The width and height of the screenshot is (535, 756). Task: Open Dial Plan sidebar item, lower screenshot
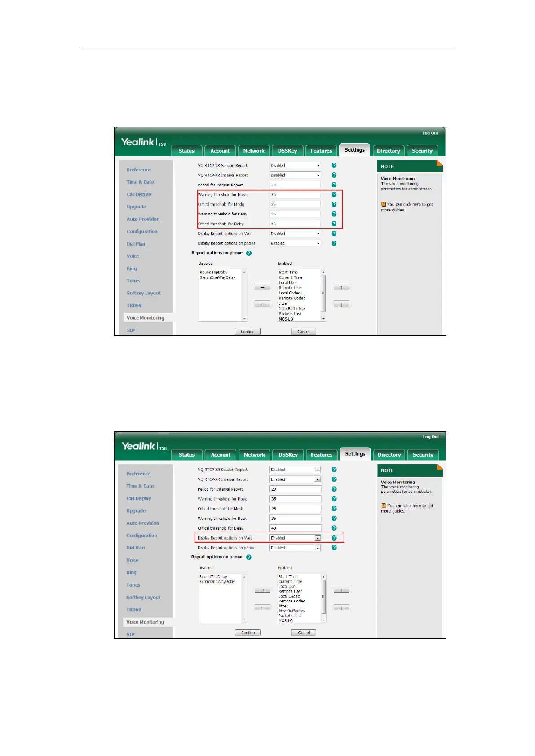(x=136, y=548)
